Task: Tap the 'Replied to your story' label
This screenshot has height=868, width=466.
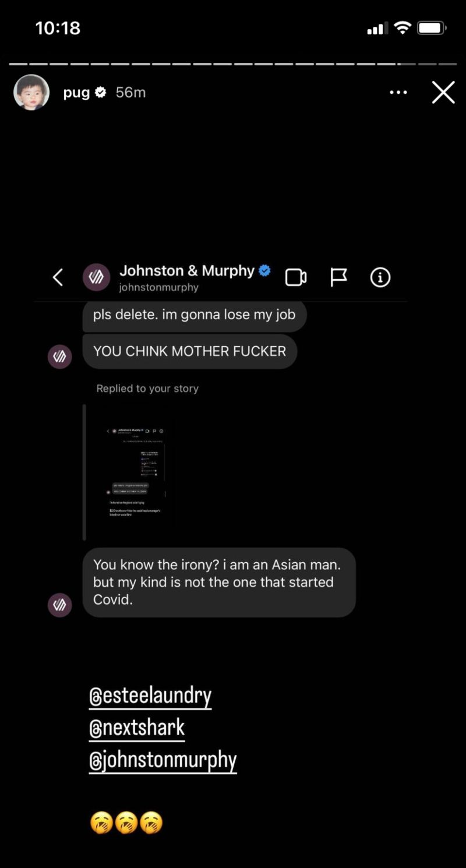Action: [x=147, y=389]
